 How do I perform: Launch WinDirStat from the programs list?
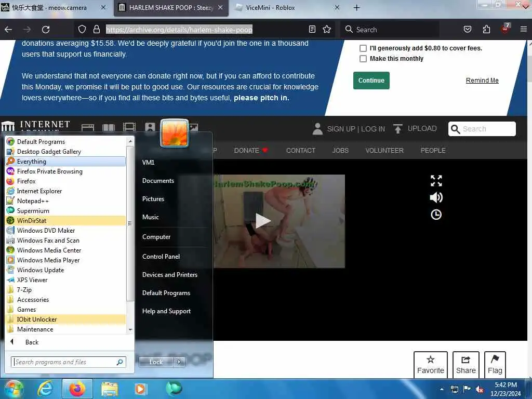pyautogui.click(x=65, y=220)
